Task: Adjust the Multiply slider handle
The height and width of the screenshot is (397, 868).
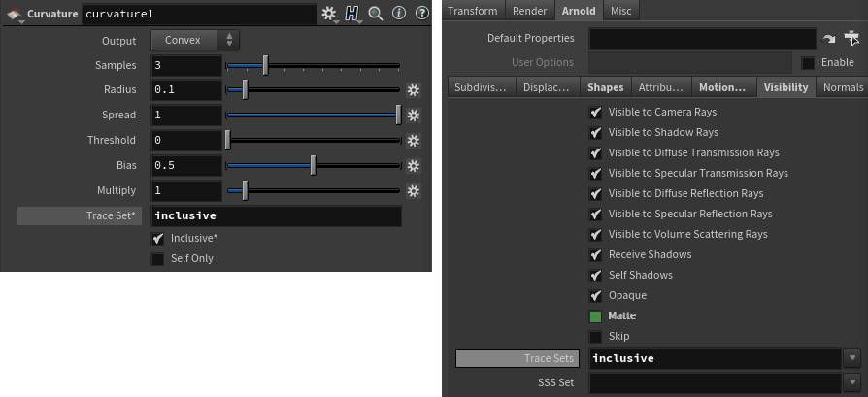Action: [x=245, y=191]
